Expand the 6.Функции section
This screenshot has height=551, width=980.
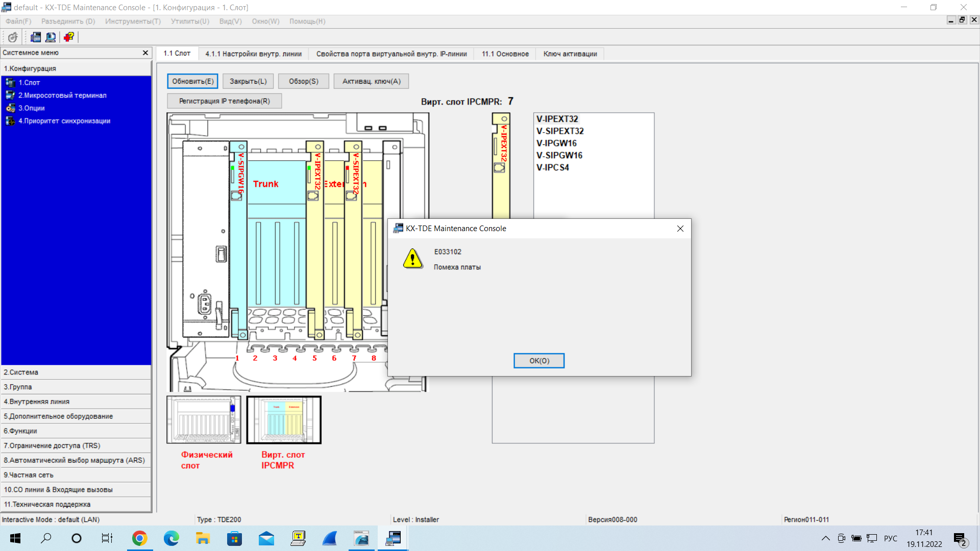point(76,431)
